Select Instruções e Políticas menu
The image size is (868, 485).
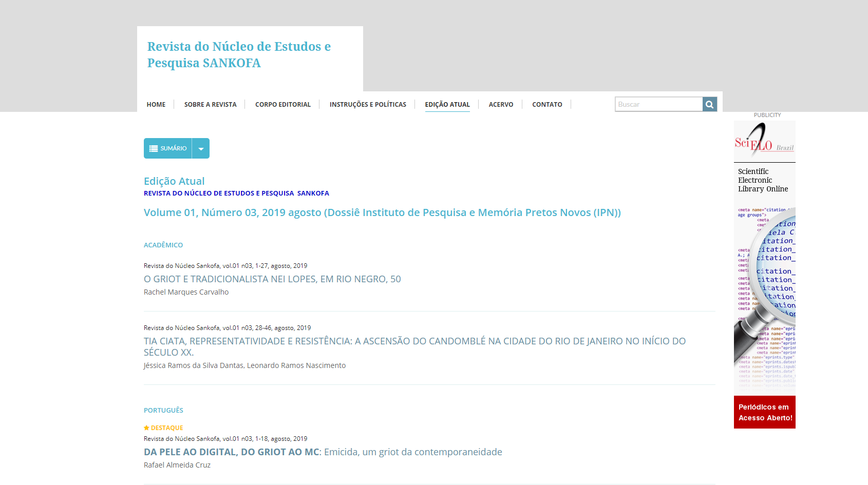click(x=368, y=104)
